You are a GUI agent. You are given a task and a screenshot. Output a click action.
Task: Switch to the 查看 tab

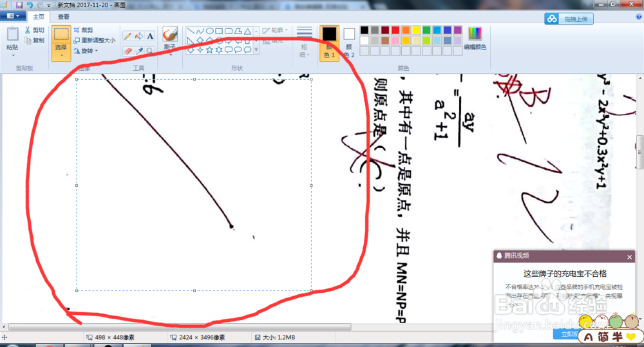tap(63, 17)
